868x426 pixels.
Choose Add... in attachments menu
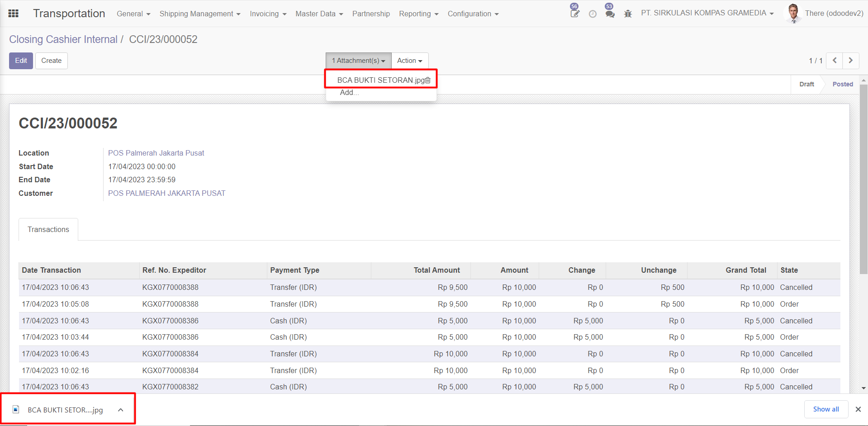349,92
